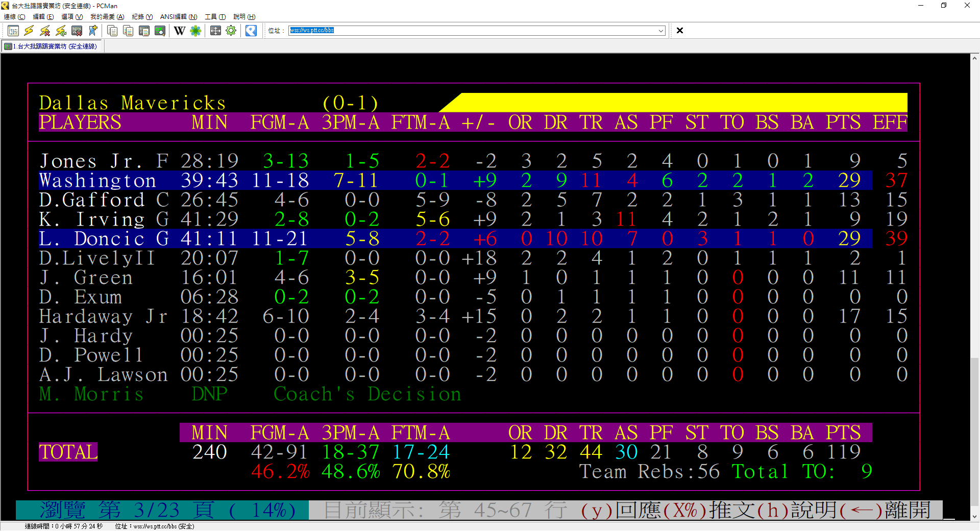The width and height of the screenshot is (980, 531).
Task: Click the Wikipedia W search icon
Action: coord(180,31)
